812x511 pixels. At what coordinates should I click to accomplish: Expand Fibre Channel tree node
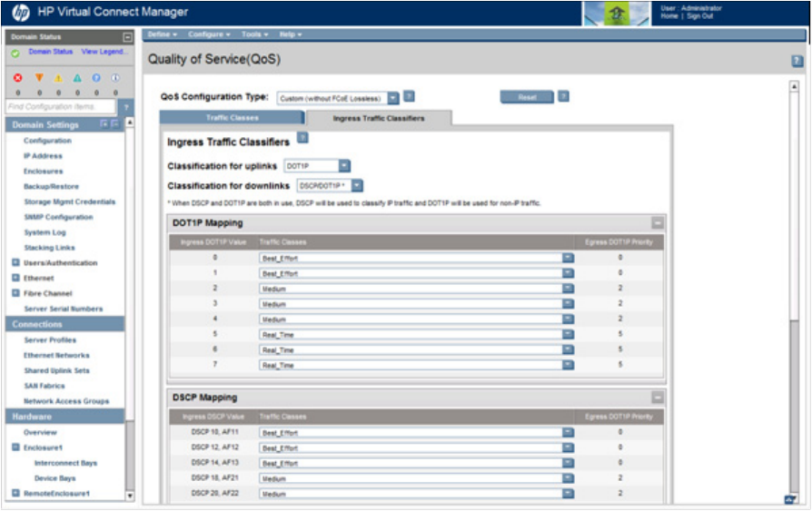tap(15, 293)
